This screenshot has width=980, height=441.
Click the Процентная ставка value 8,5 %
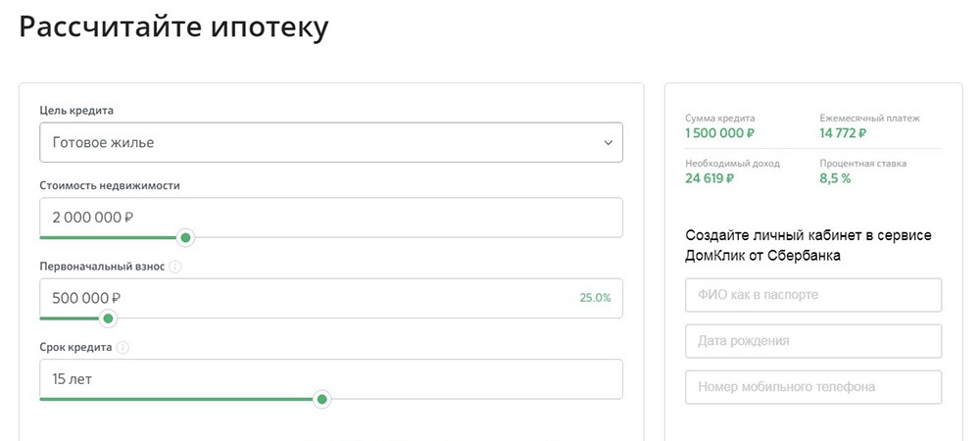click(837, 178)
